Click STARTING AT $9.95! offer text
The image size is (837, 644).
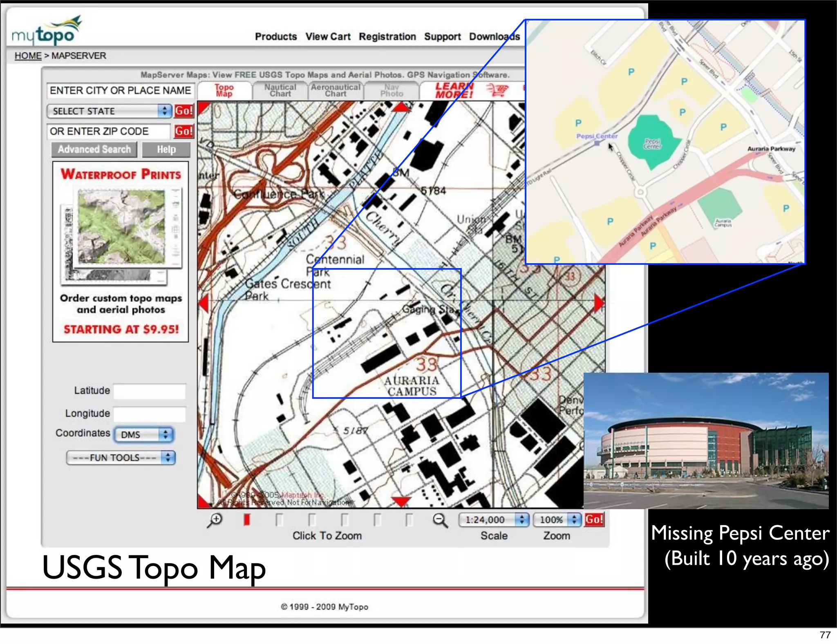pyautogui.click(x=121, y=329)
